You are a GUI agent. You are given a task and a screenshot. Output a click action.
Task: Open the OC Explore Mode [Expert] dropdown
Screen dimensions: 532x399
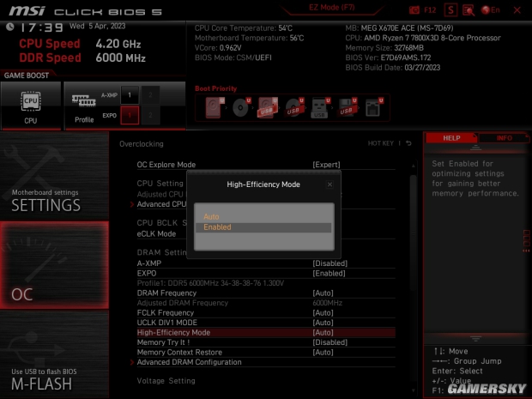point(326,165)
